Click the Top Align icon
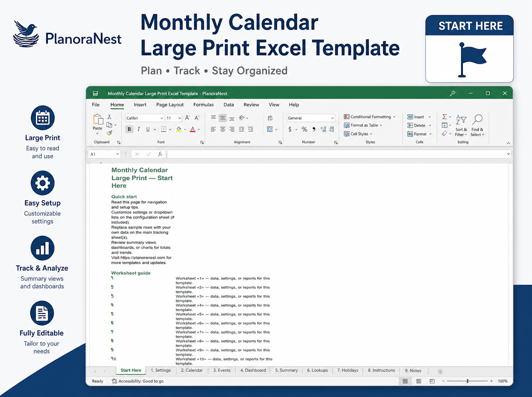 pos(213,118)
